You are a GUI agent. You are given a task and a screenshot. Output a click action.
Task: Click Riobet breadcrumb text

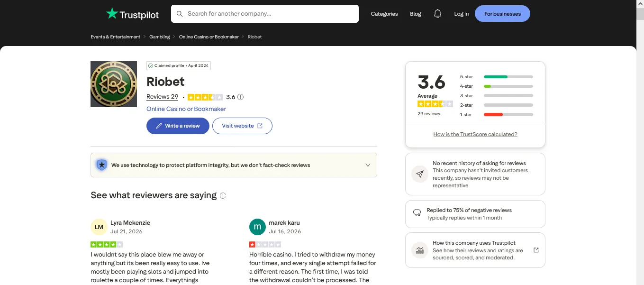[x=254, y=37]
